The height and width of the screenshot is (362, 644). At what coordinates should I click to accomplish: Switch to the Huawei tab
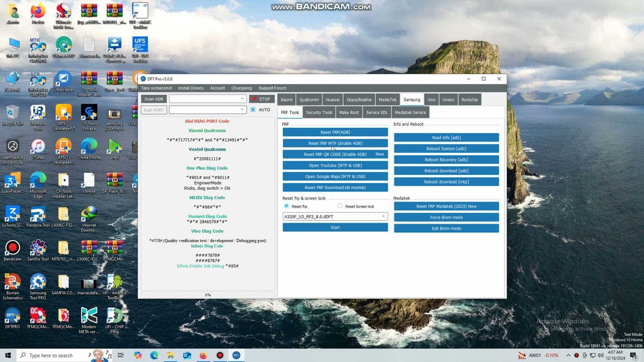333,100
